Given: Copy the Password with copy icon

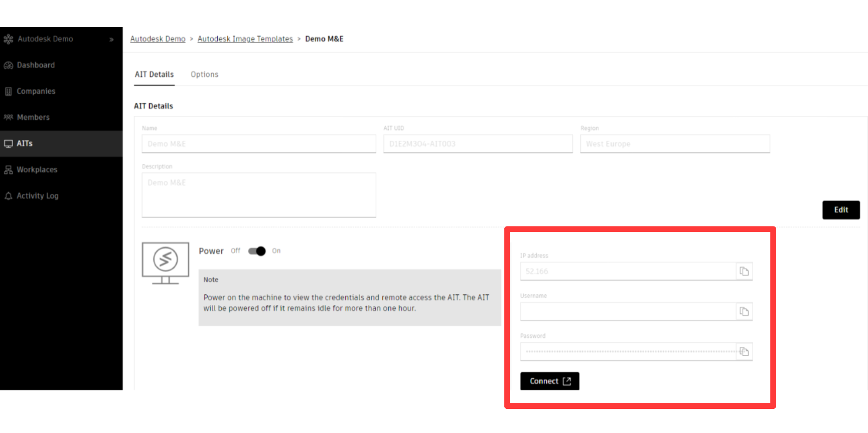Looking at the screenshot, I should tap(744, 352).
